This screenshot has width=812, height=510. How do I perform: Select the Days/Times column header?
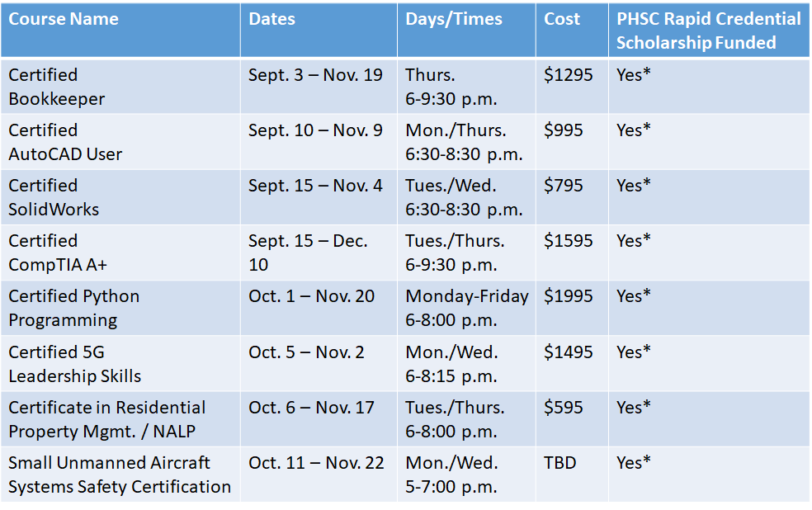(453, 20)
